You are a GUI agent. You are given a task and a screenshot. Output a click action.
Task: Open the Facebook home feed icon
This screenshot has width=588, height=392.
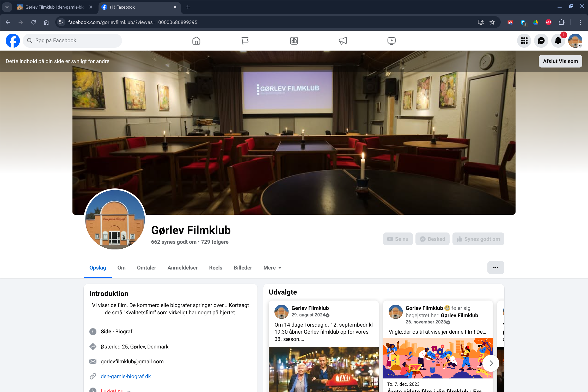click(x=196, y=41)
